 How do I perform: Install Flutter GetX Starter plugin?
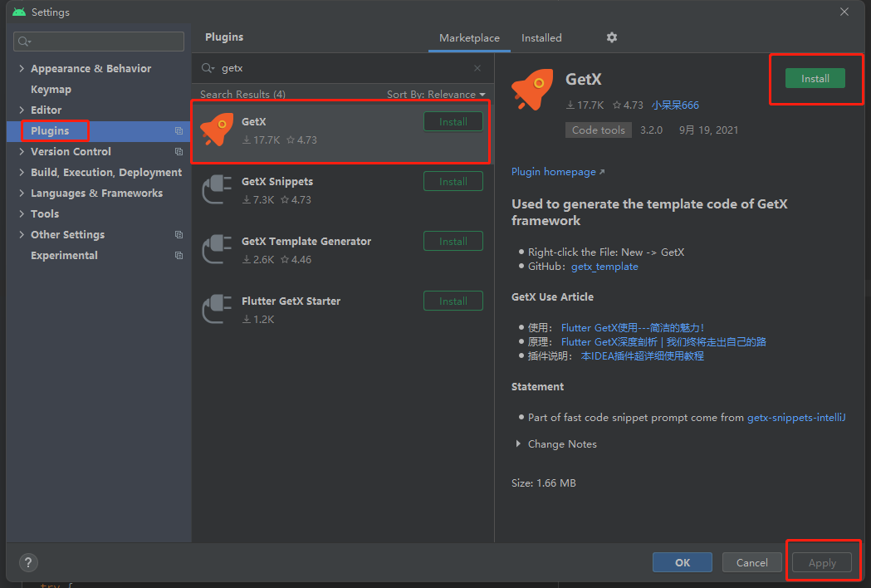click(453, 301)
